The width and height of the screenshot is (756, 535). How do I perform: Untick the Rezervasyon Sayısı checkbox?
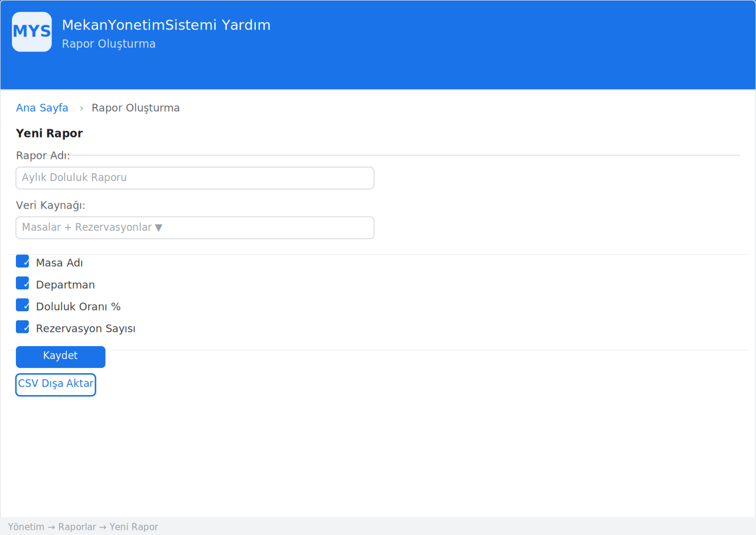pos(22,327)
